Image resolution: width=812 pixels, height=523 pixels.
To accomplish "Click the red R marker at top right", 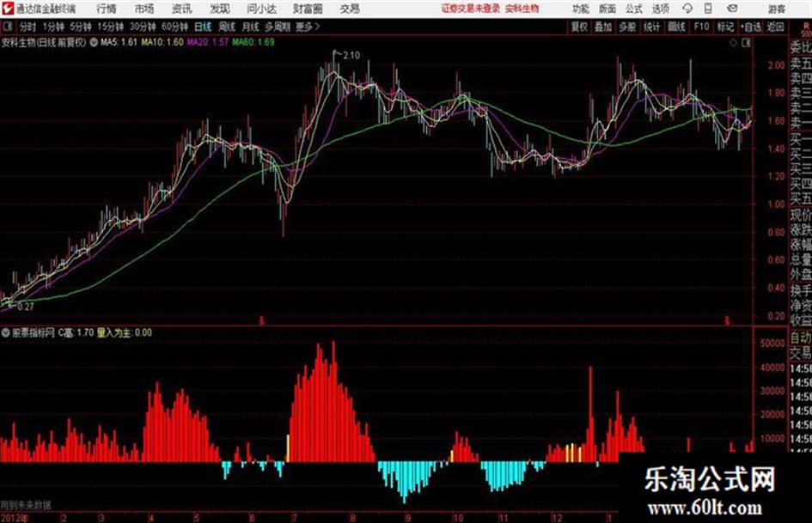I will (x=805, y=27).
